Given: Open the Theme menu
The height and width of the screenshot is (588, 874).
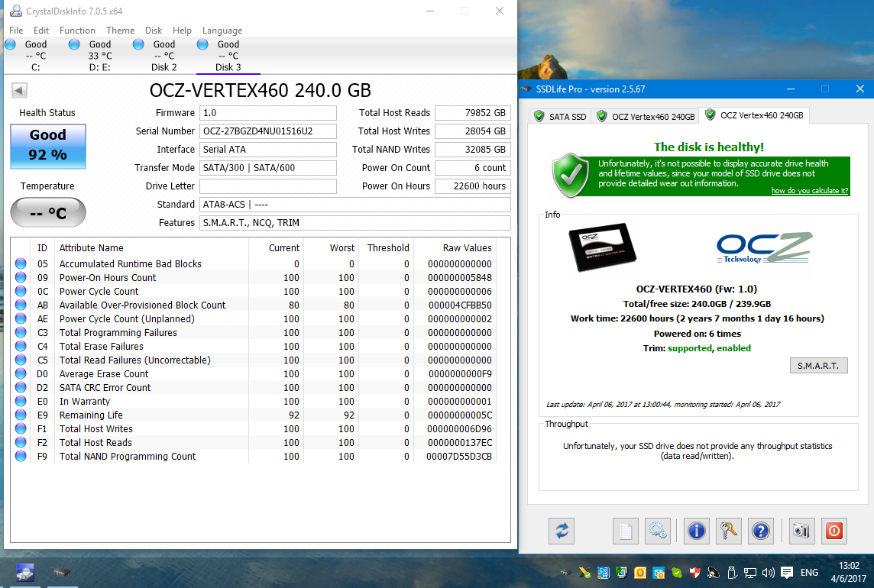Looking at the screenshot, I should 120,31.
